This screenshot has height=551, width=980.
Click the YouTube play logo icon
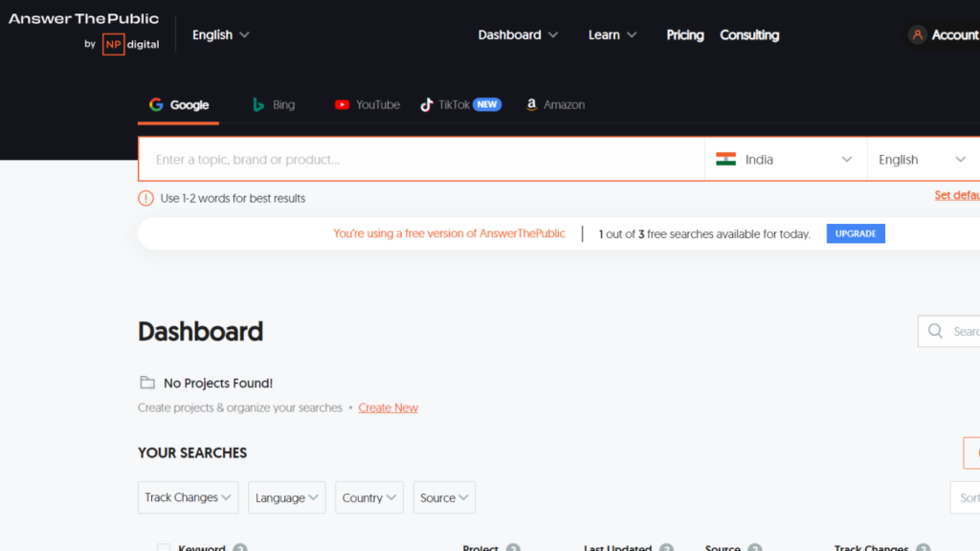pyautogui.click(x=342, y=104)
